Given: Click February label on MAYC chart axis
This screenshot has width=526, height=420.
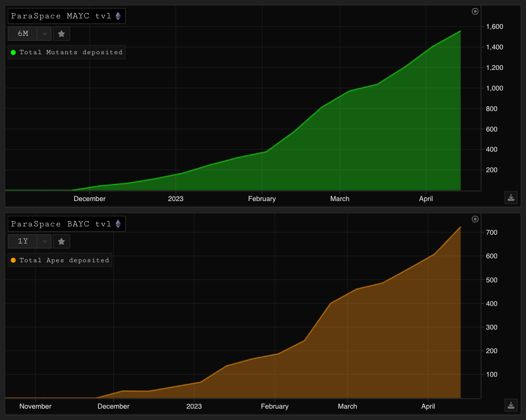Looking at the screenshot, I should (262, 199).
